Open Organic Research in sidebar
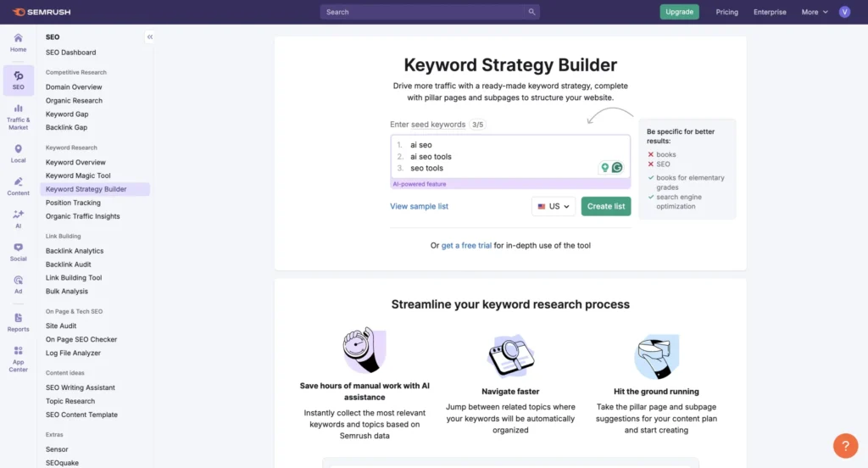 74,101
